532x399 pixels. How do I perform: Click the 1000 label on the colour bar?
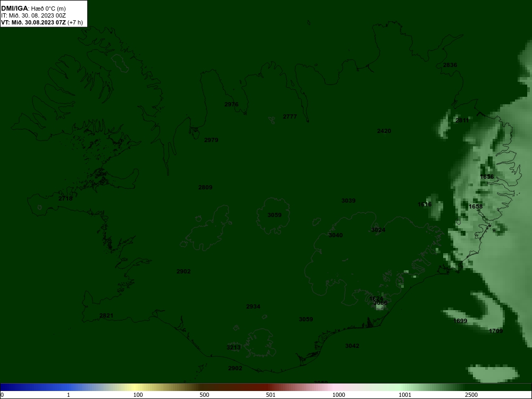[x=338, y=395]
